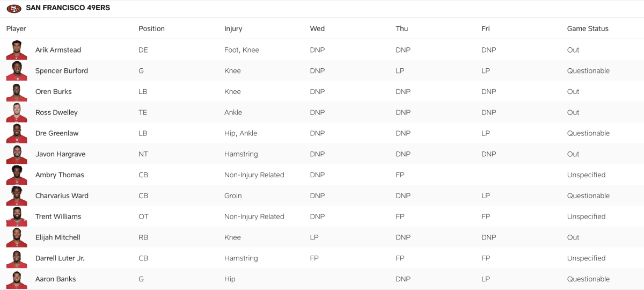Click the San Francisco 49ers team logo

point(14,9)
